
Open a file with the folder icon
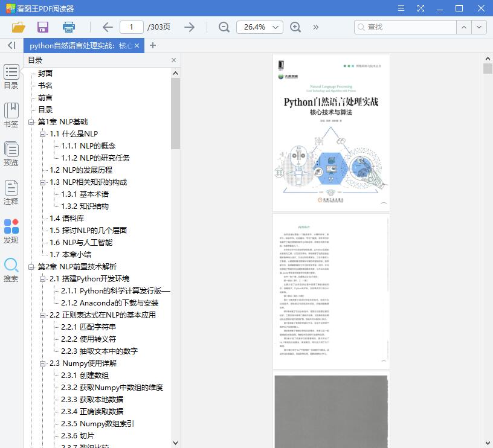tap(18, 27)
